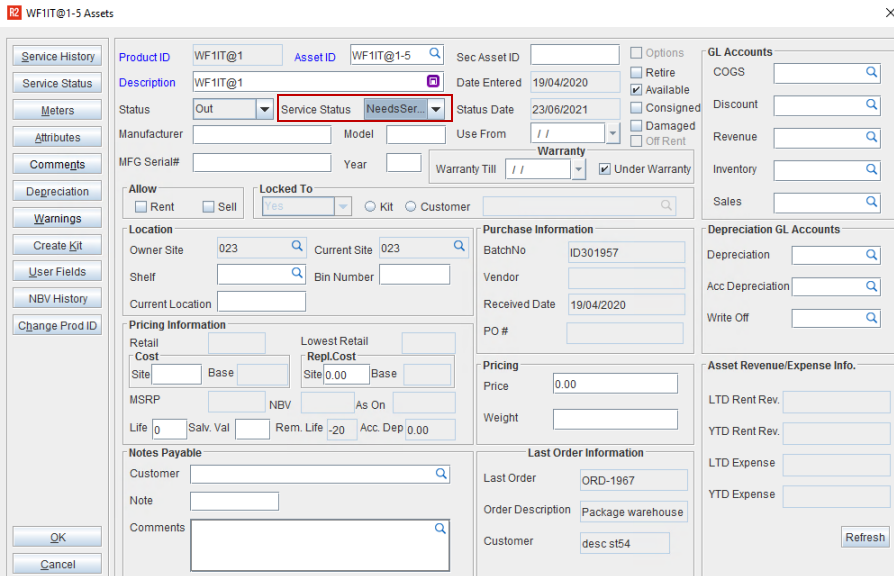Click OK to save the asset
This screenshot has height=576, width=894.
pos(58,538)
